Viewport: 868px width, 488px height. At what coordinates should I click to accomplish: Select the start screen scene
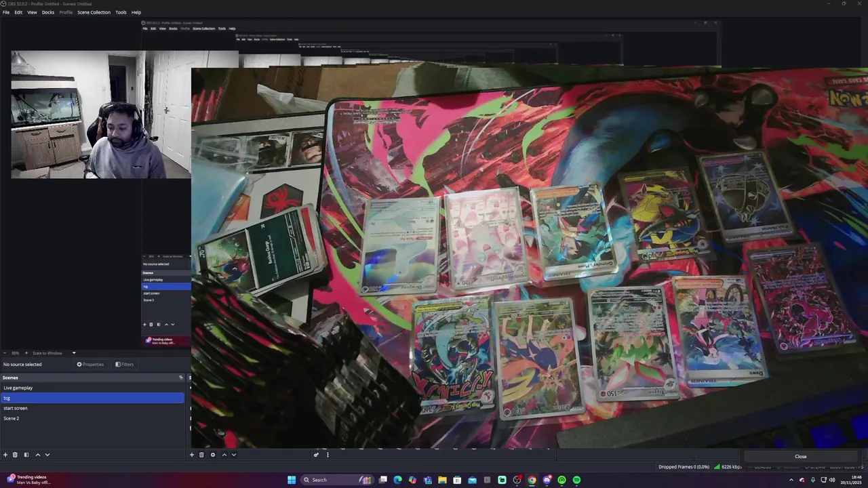pyautogui.click(x=92, y=408)
